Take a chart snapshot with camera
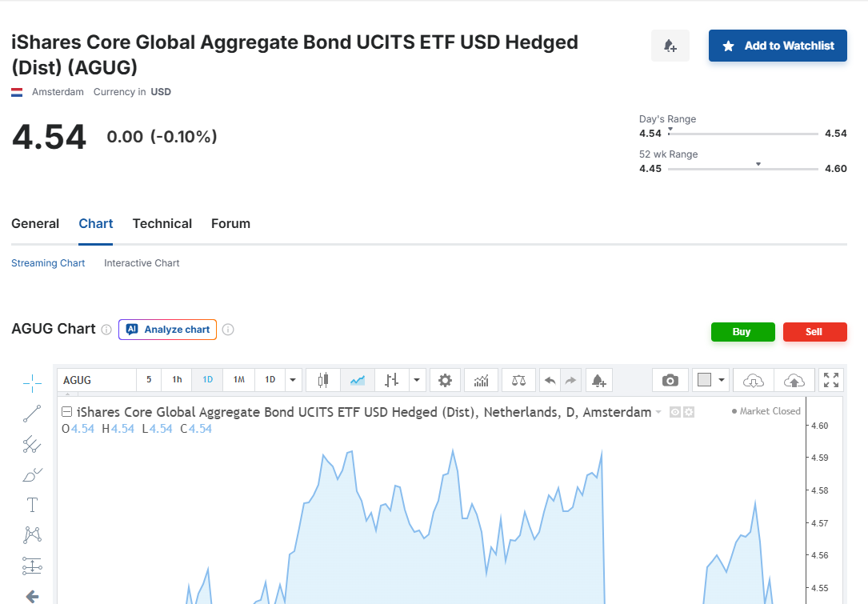This screenshot has width=868, height=604. coord(670,380)
